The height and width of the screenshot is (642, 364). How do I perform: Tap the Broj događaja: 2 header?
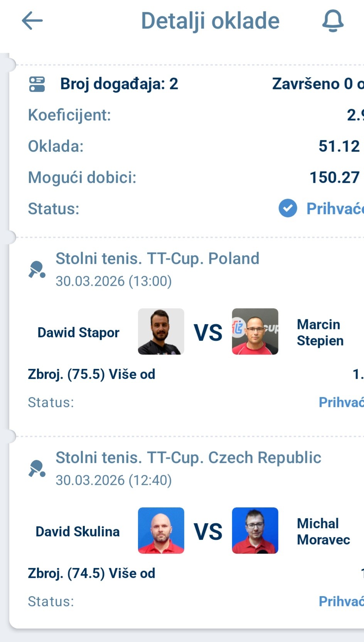pyautogui.click(x=119, y=84)
